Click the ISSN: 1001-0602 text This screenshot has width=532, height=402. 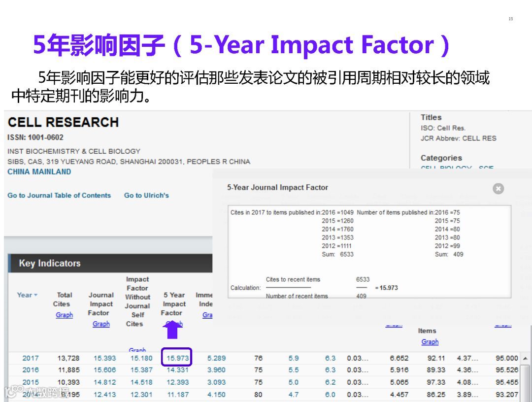pyautogui.click(x=35, y=137)
